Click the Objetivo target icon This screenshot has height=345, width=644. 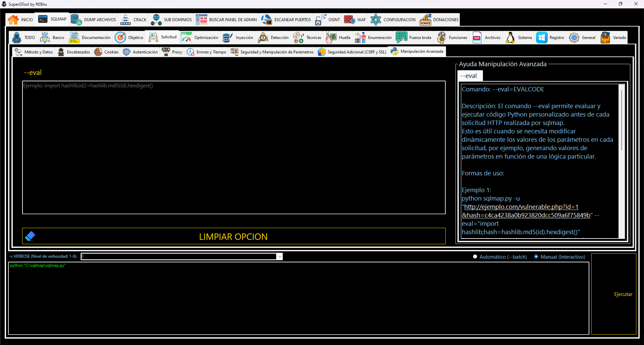[120, 38]
